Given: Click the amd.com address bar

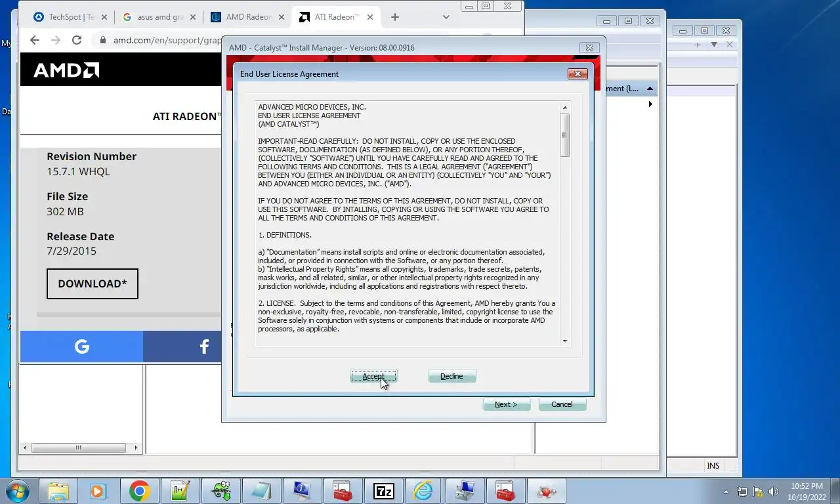Looking at the screenshot, I should 167,40.
